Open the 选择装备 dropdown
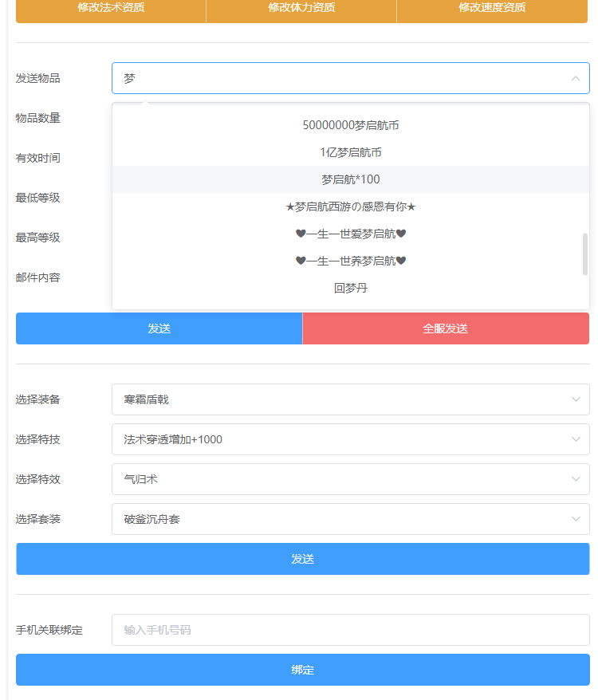598x700 pixels. [x=350, y=399]
